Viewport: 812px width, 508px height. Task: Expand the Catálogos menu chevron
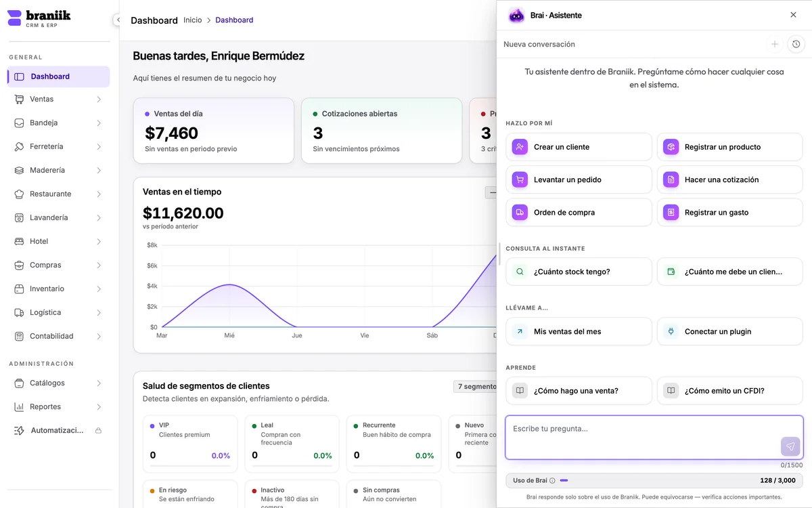click(x=99, y=383)
